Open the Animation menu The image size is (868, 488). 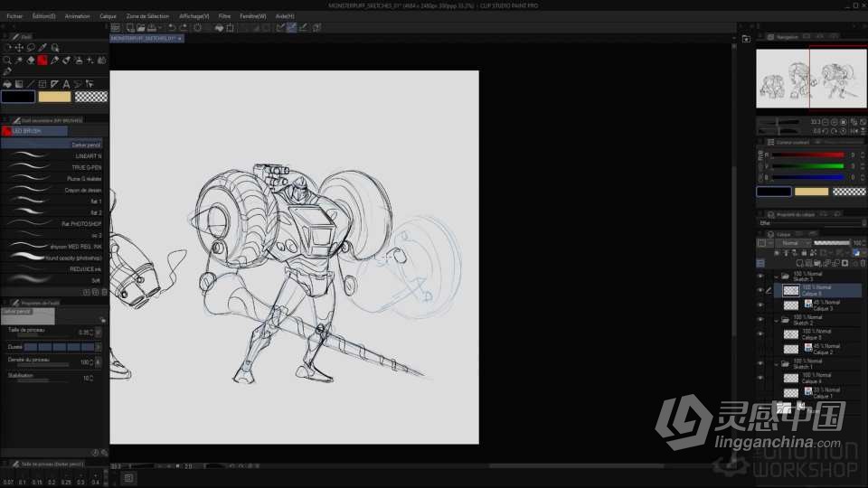(x=77, y=16)
